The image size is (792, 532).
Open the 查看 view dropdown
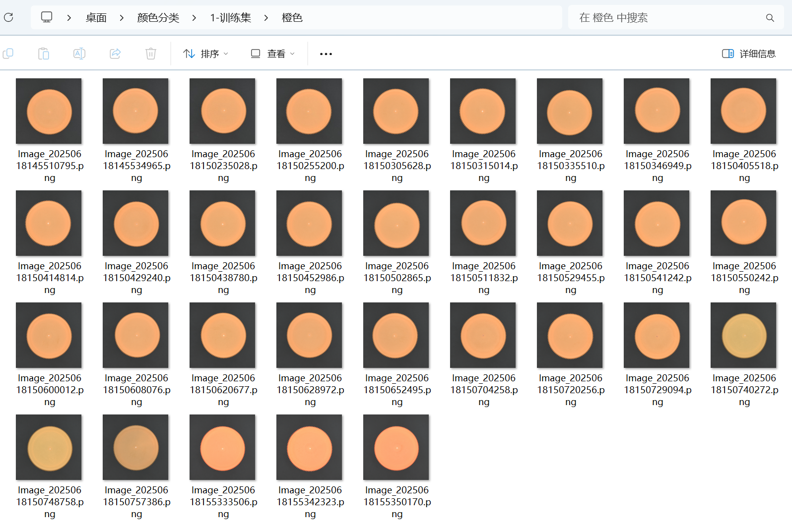coord(272,54)
